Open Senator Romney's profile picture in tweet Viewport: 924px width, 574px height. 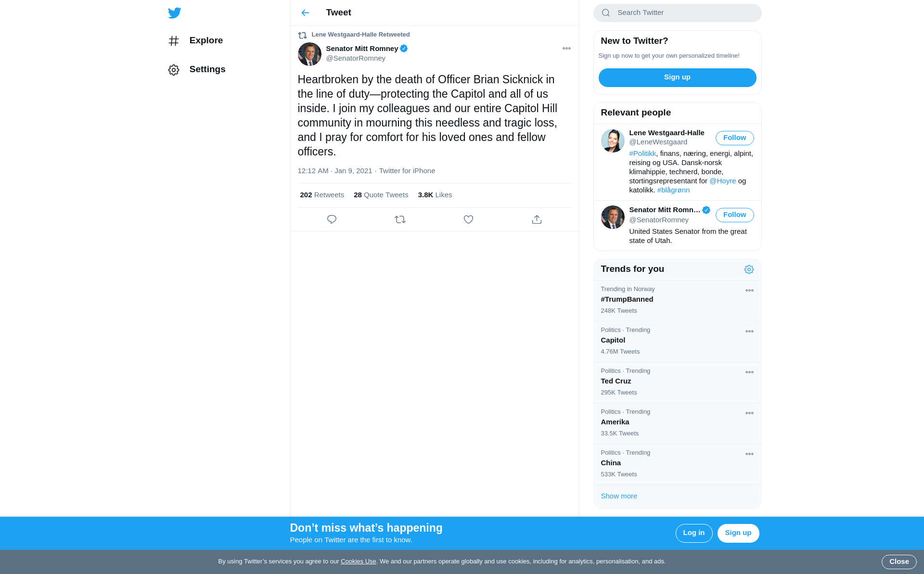(309, 54)
